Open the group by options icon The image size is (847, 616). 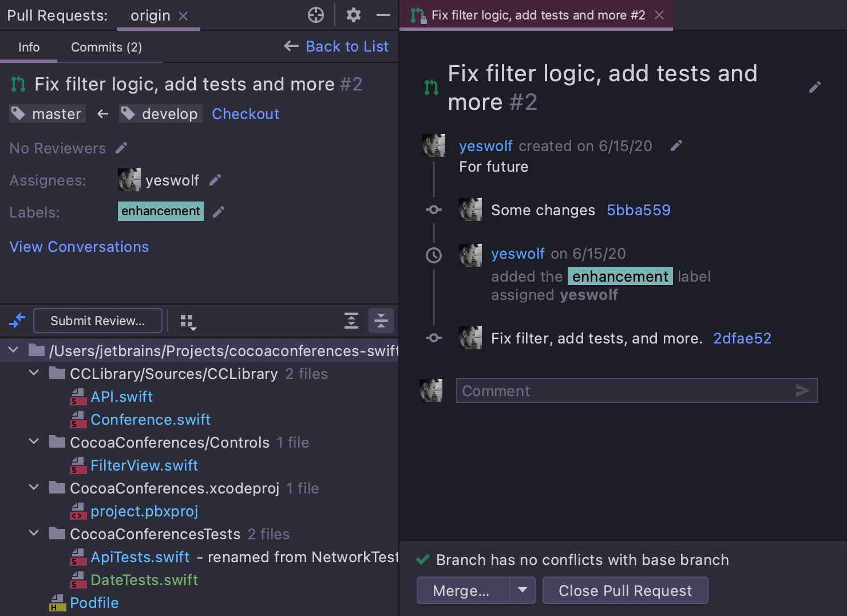coord(188,322)
